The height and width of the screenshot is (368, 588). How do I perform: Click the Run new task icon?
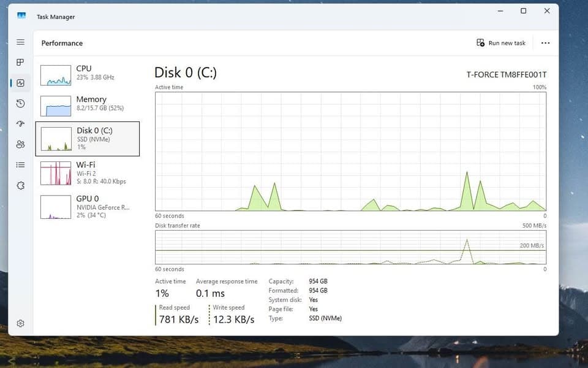point(480,43)
